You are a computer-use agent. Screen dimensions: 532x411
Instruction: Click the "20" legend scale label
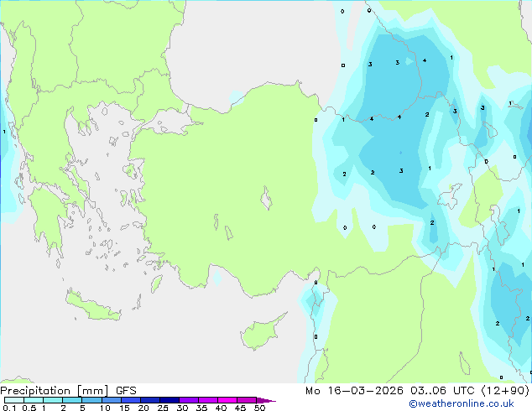coord(143,408)
